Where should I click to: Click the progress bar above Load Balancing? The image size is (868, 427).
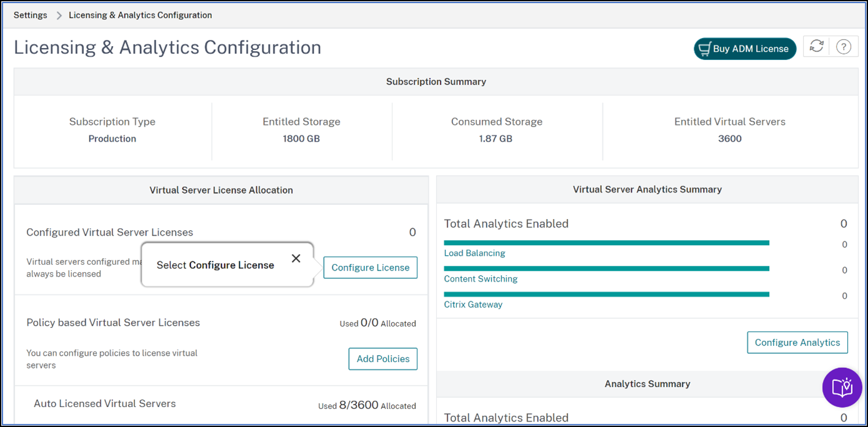click(606, 243)
